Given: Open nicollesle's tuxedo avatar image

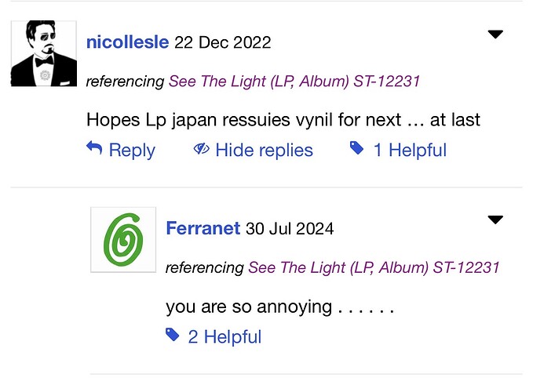Looking at the screenshot, I should click(44, 53).
